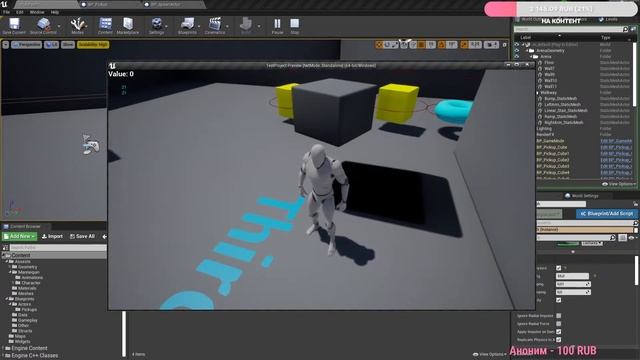640x360 pixels.
Task: Click the Perspective viewport mode button
Action: pyautogui.click(x=27, y=44)
